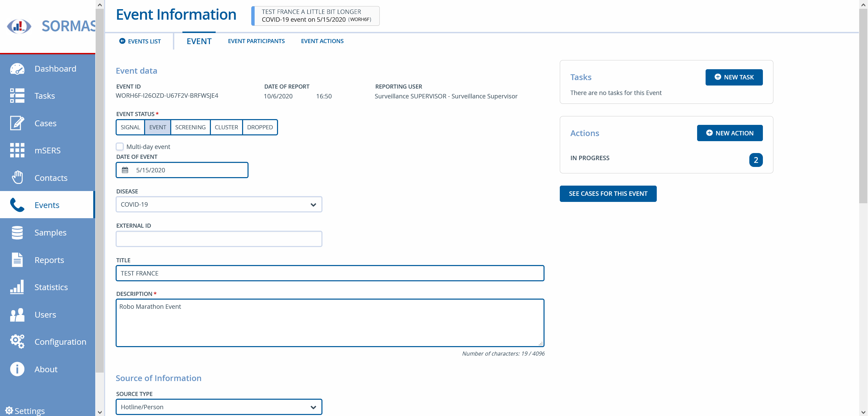The height and width of the screenshot is (416, 868).
Task: Click plus icon on New Task button
Action: 718,77
